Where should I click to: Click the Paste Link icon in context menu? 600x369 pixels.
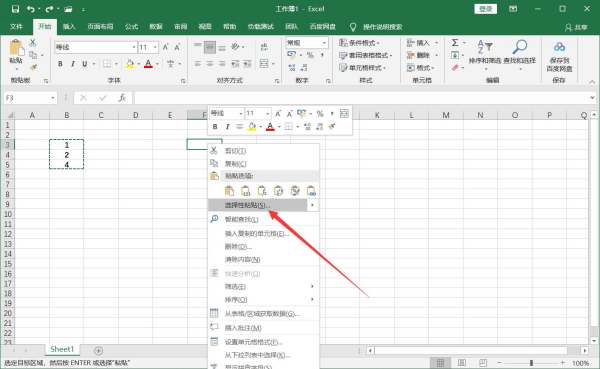coord(311,191)
